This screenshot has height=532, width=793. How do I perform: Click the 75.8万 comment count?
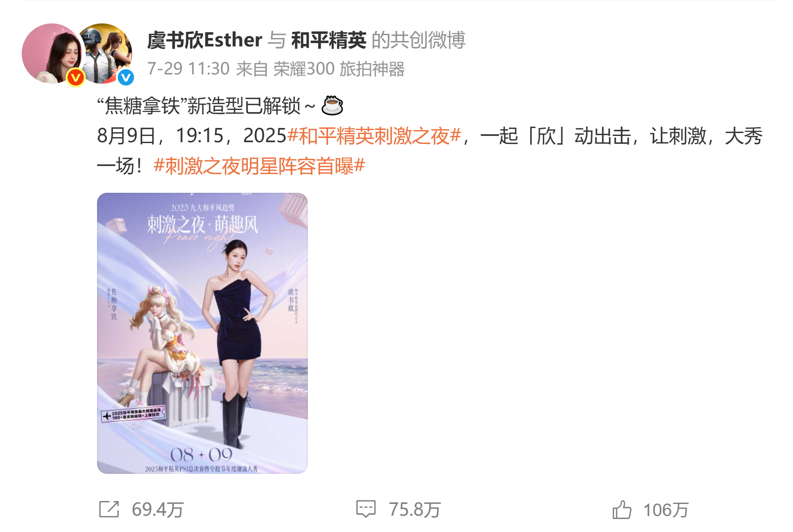414,510
